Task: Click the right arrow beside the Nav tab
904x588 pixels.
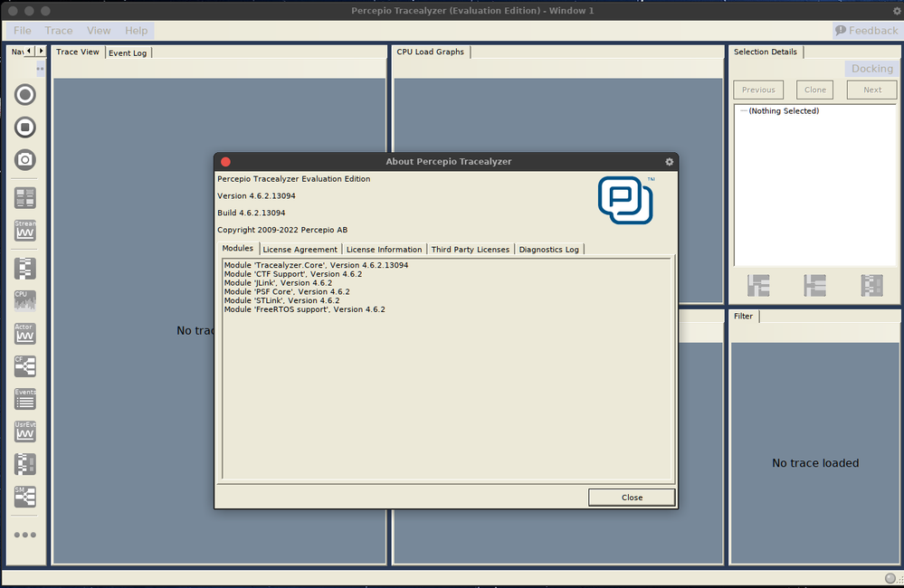Action: [x=41, y=52]
